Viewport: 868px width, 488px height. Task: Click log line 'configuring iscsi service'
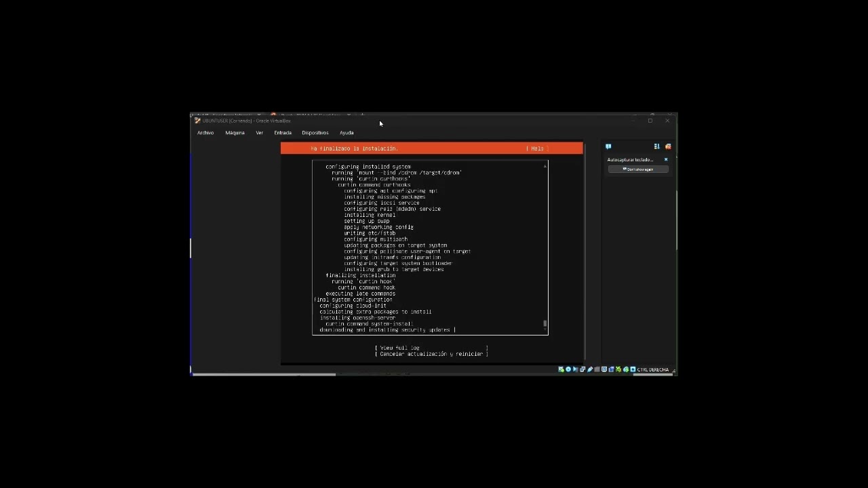click(x=382, y=203)
